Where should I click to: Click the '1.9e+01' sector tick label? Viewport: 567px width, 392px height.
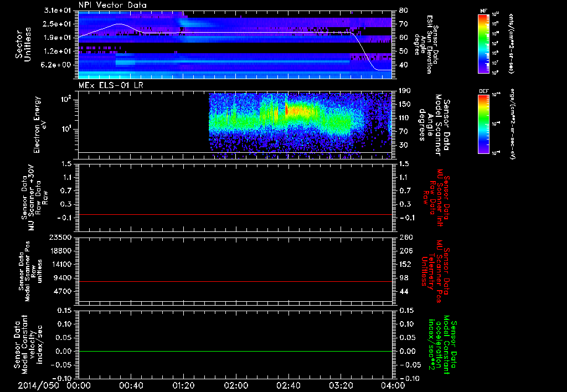[x=58, y=38]
